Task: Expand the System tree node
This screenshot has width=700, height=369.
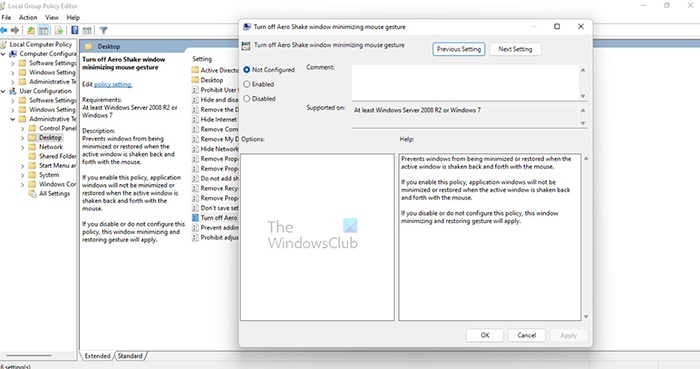Action: (22, 175)
